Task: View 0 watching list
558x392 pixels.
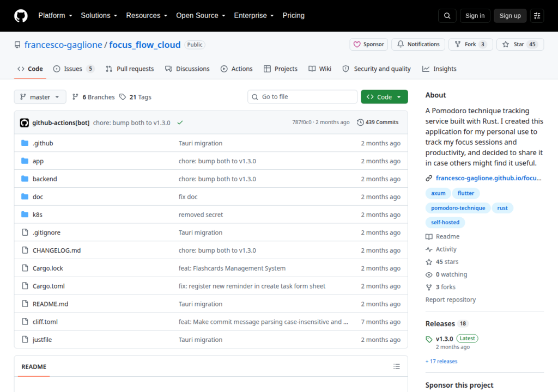Action: point(446,274)
